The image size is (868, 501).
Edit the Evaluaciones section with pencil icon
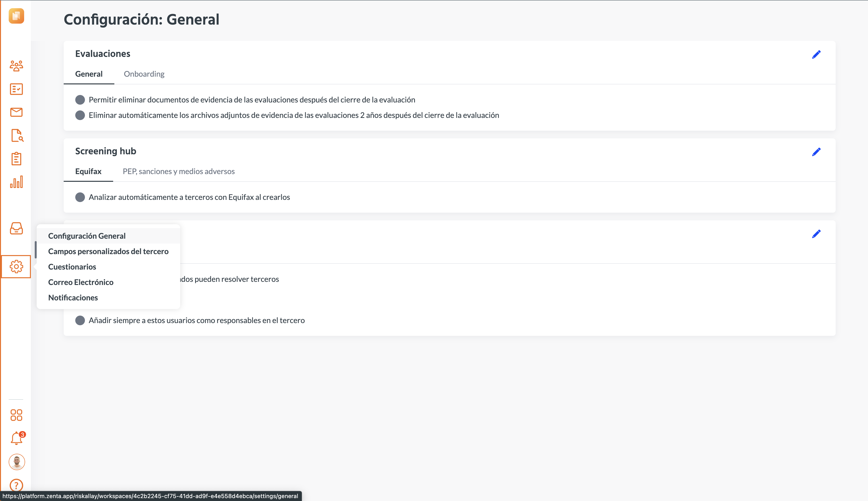point(816,54)
